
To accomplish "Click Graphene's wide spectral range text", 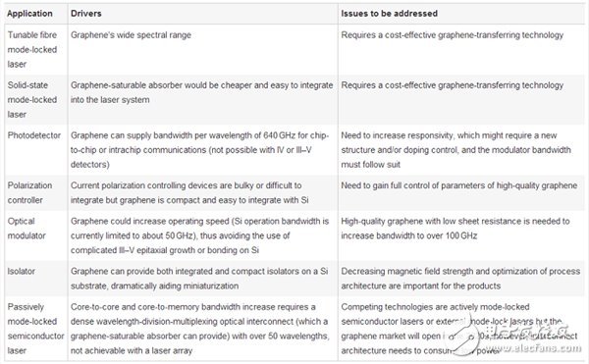I will point(131,35).
